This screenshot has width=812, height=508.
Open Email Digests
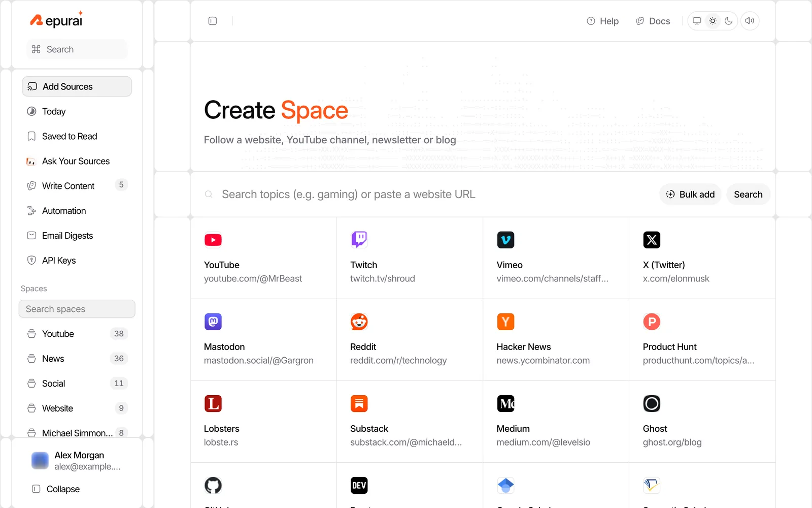pos(77,236)
